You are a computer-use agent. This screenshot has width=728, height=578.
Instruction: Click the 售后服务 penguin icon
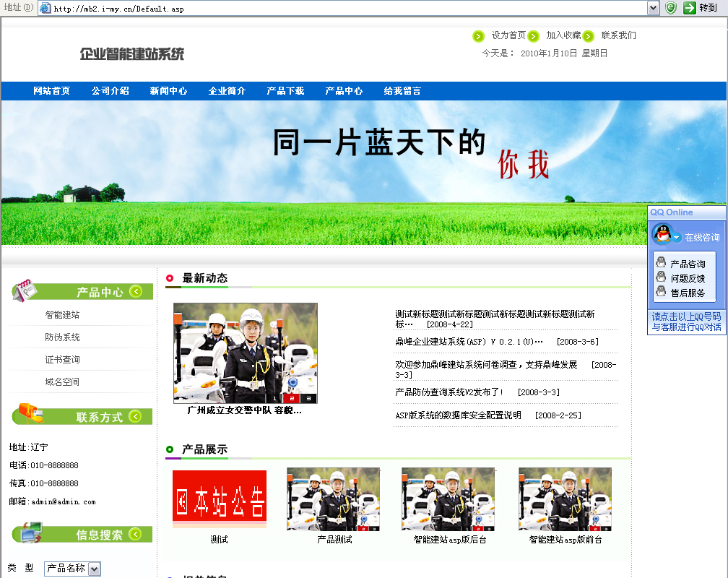pos(661,290)
